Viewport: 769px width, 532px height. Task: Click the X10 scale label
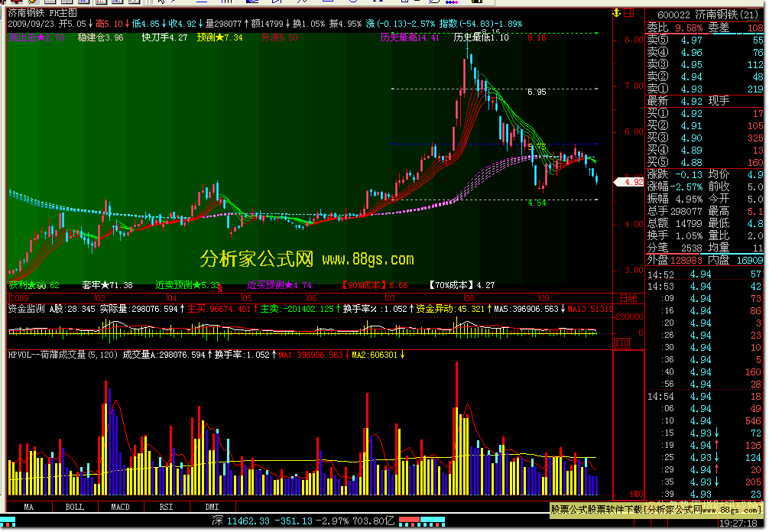(x=622, y=343)
